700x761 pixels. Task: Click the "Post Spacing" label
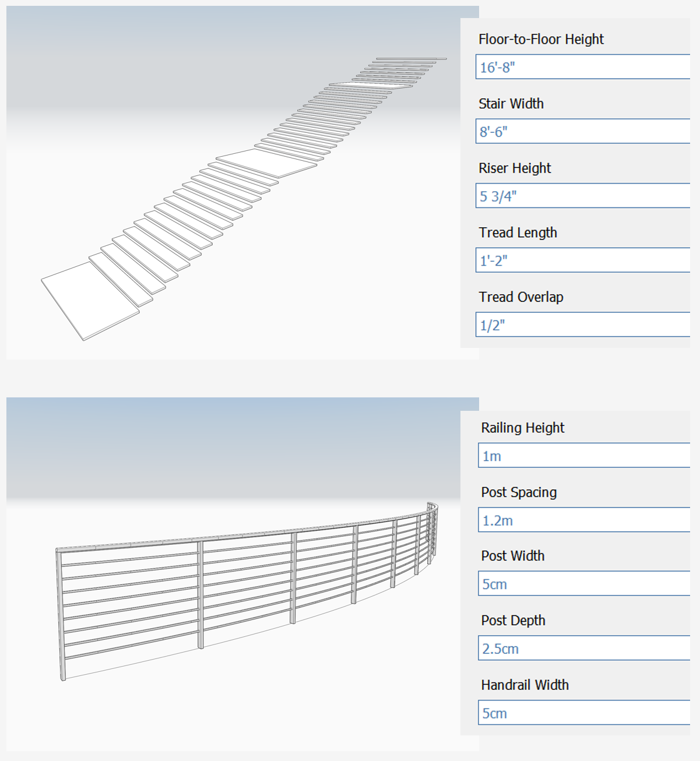point(519,492)
